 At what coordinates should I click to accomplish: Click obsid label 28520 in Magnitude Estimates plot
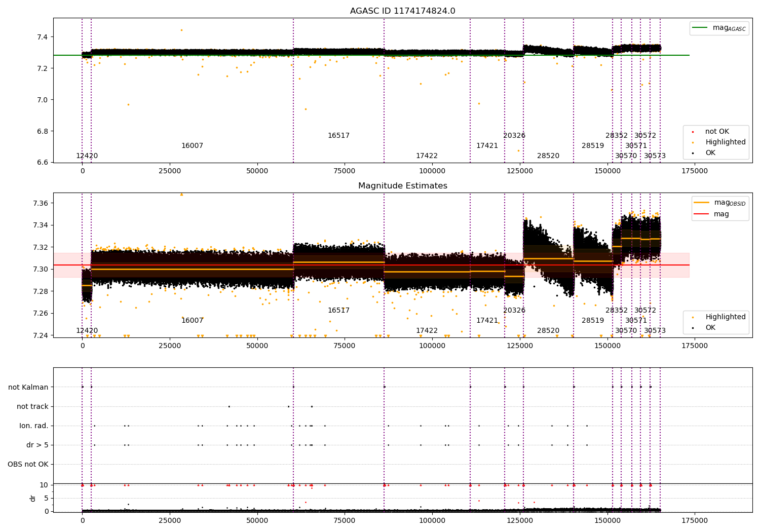click(548, 331)
